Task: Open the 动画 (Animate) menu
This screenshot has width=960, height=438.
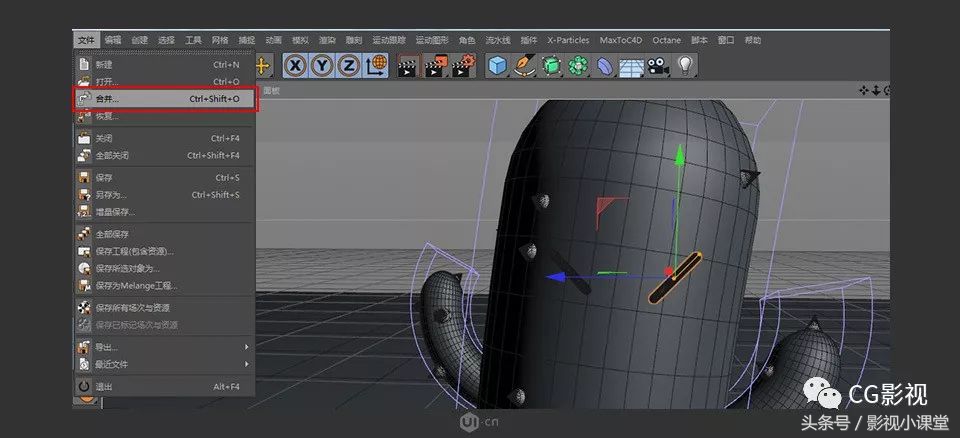Action: point(274,40)
